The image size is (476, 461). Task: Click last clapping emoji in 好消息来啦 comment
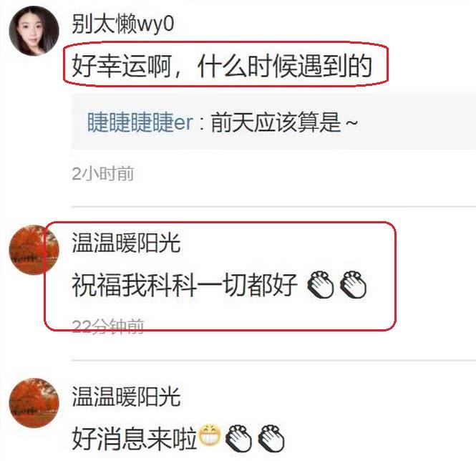pyautogui.click(x=271, y=438)
